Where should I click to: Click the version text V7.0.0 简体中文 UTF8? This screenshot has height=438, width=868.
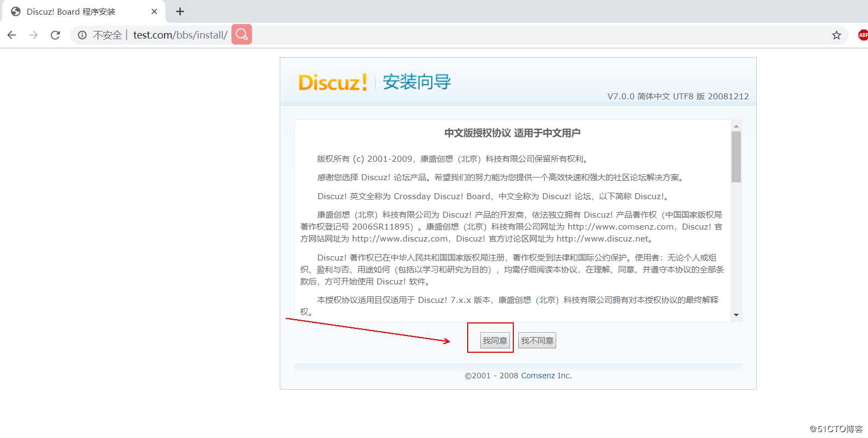[x=678, y=96]
